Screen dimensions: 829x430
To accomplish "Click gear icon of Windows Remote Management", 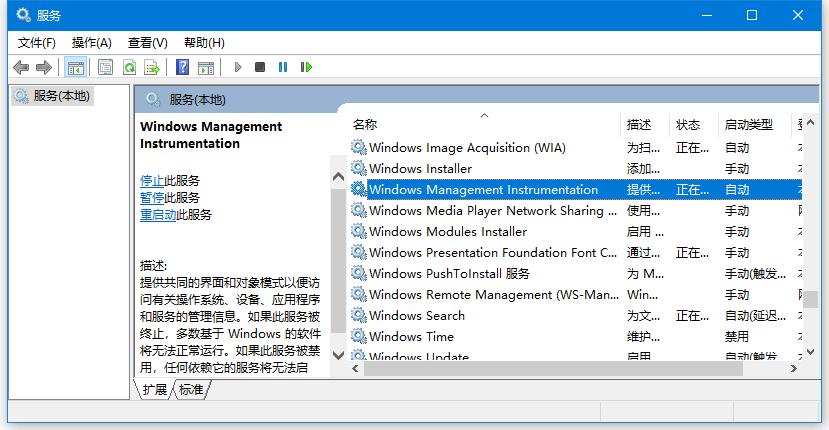I will [x=358, y=294].
